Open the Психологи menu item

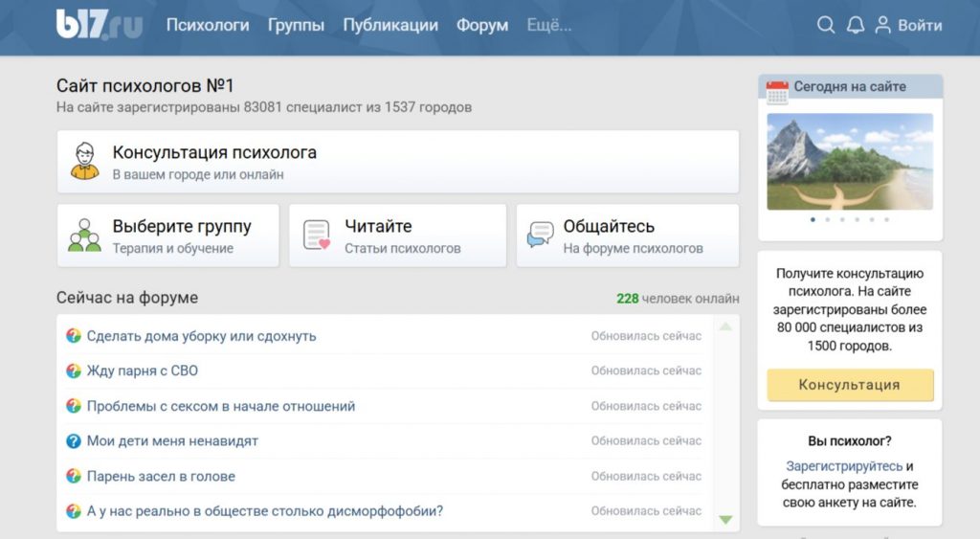[208, 25]
